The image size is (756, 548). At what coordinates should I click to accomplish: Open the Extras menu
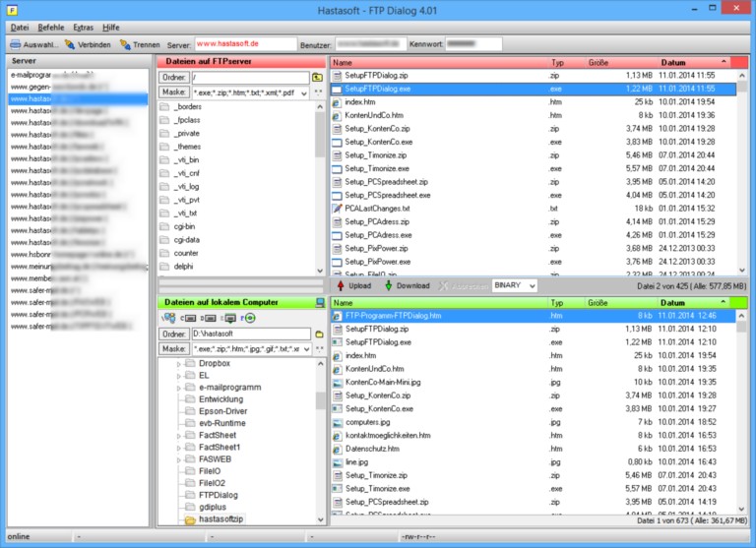click(x=84, y=28)
